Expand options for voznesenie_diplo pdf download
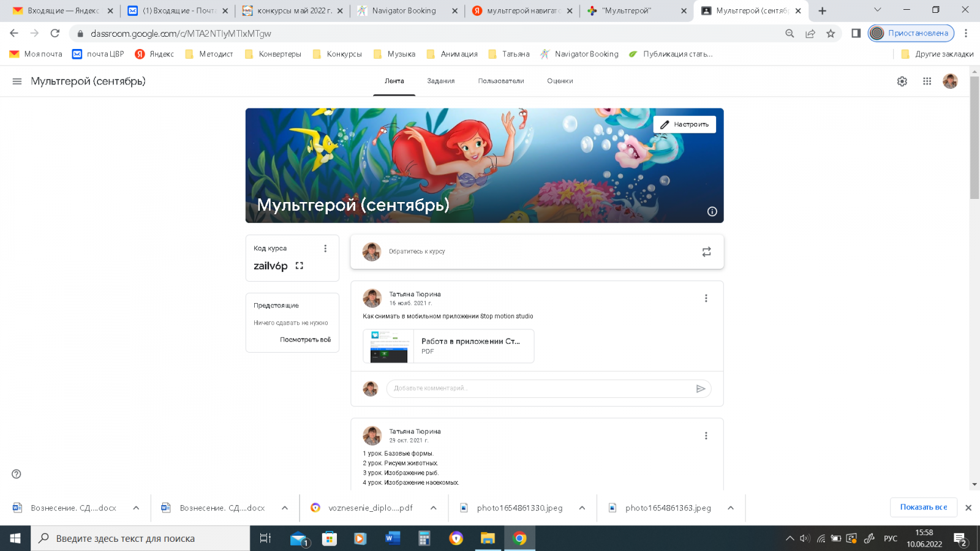 (x=433, y=508)
